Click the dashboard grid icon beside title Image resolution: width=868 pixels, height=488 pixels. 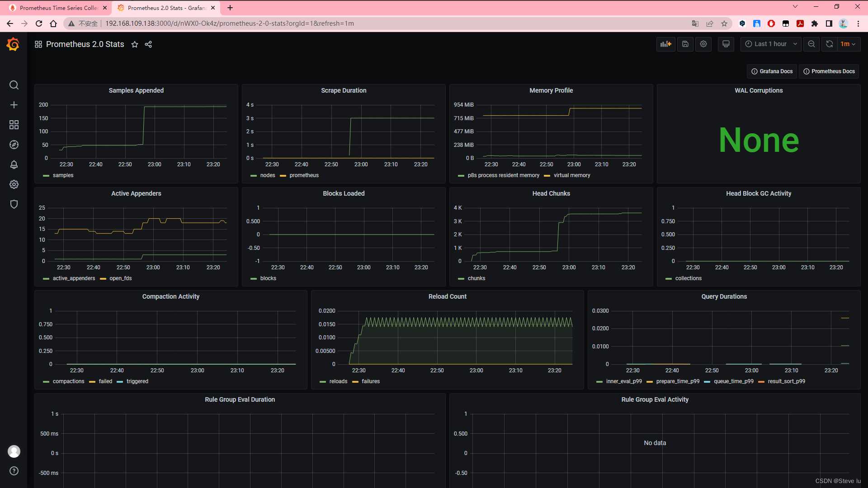pos(38,44)
